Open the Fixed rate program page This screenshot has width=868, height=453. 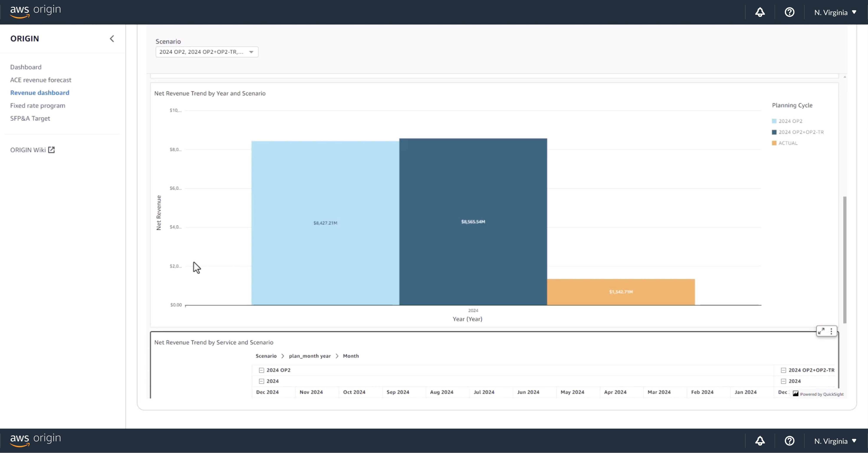pyautogui.click(x=38, y=105)
